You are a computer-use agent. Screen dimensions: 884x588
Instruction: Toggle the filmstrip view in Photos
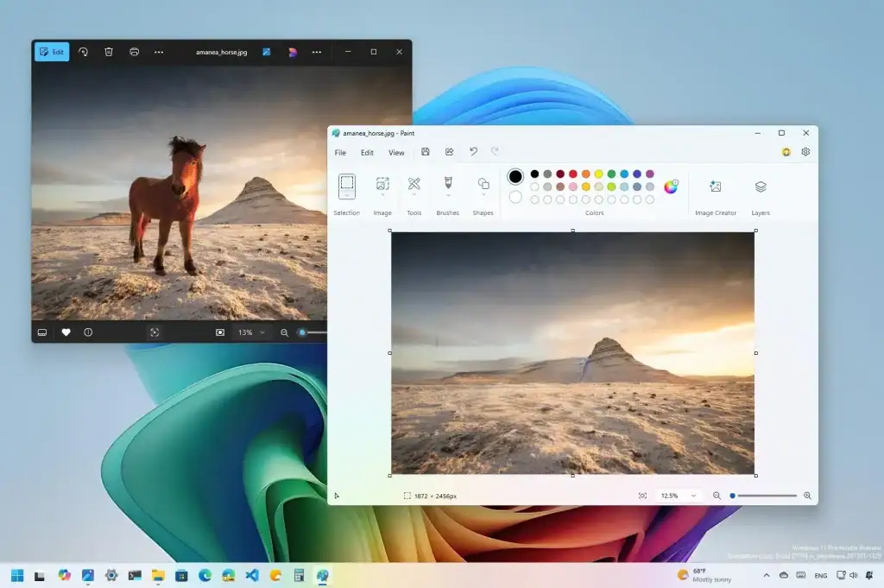[41, 332]
